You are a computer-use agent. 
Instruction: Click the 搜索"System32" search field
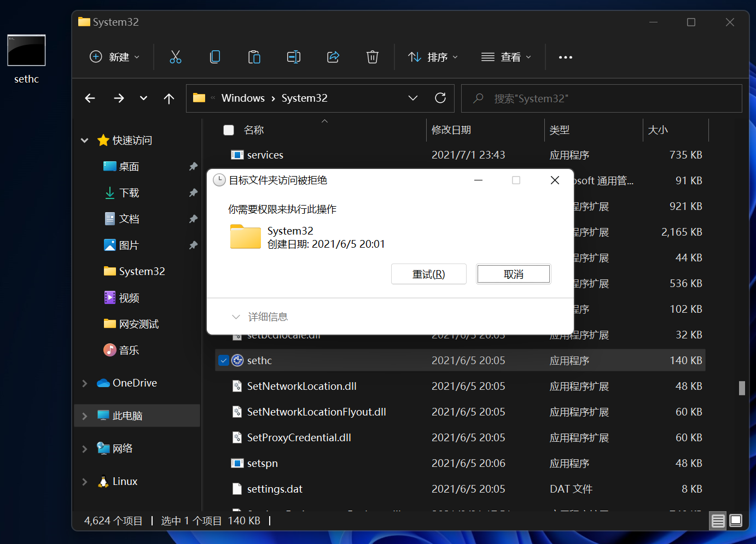click(x=602, y=98)
